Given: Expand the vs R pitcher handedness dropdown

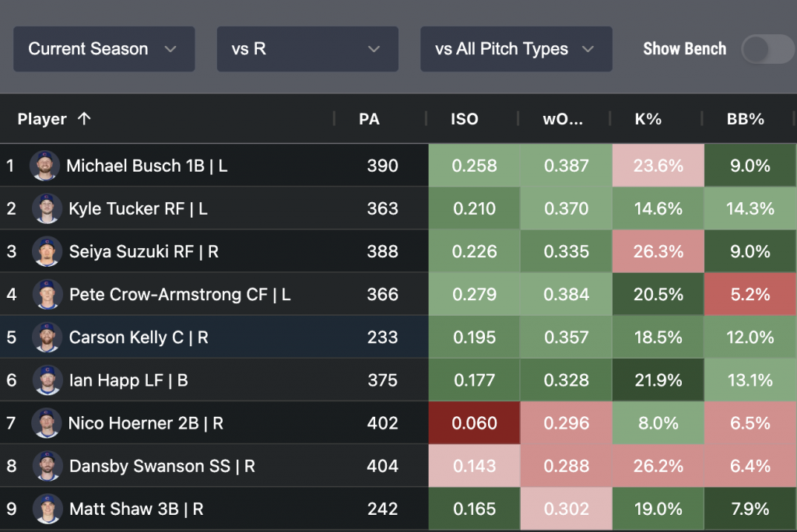Looking at the screenshot, I should 307,49.
